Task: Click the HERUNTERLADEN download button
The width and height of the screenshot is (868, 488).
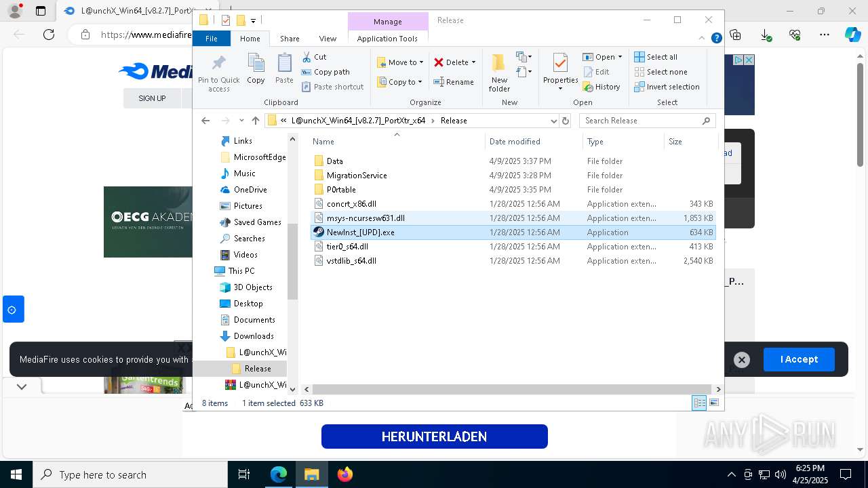Action: click(x=434, y=436)
